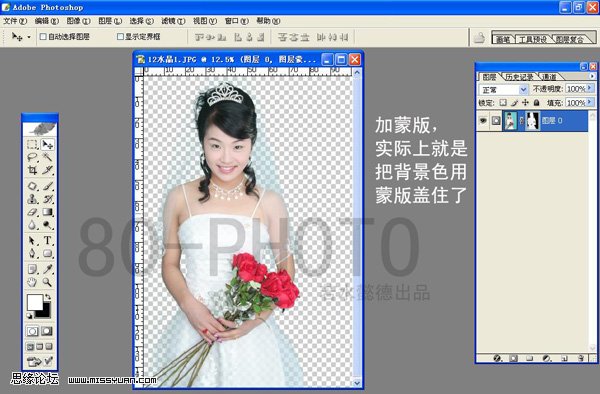600x394 pixels.
Task: Select the Magic Wand tool
Action: (x=47, y=157)
